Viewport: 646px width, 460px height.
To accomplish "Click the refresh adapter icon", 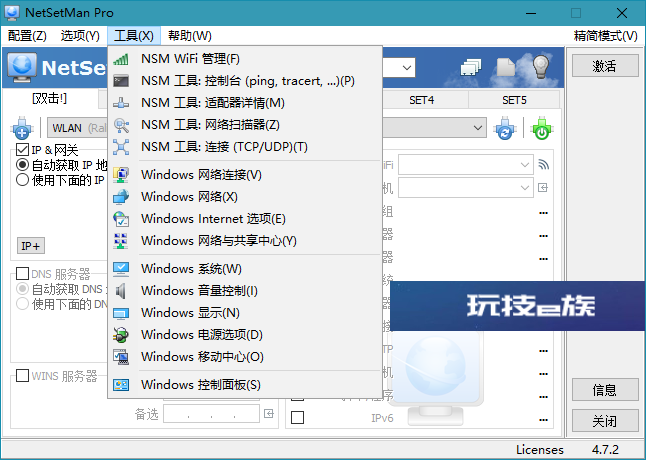I will point(505,128).
